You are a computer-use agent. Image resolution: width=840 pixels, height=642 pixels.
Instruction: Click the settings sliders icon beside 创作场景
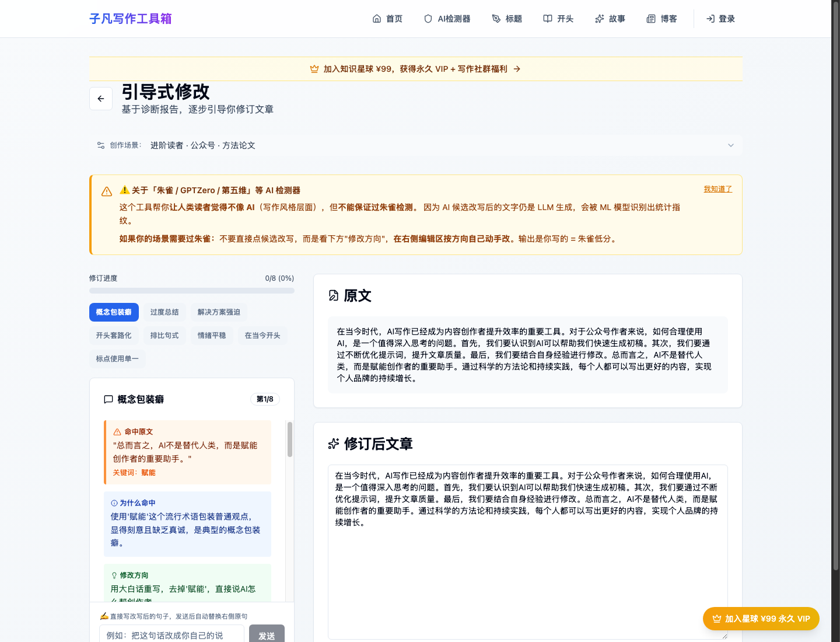pyautogui.click(x=101, y=145)
